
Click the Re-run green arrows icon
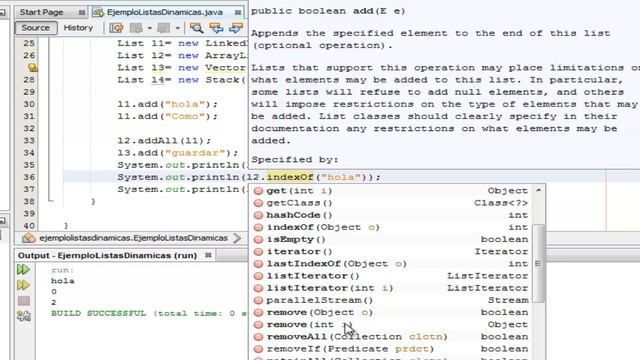click(23, 269)
